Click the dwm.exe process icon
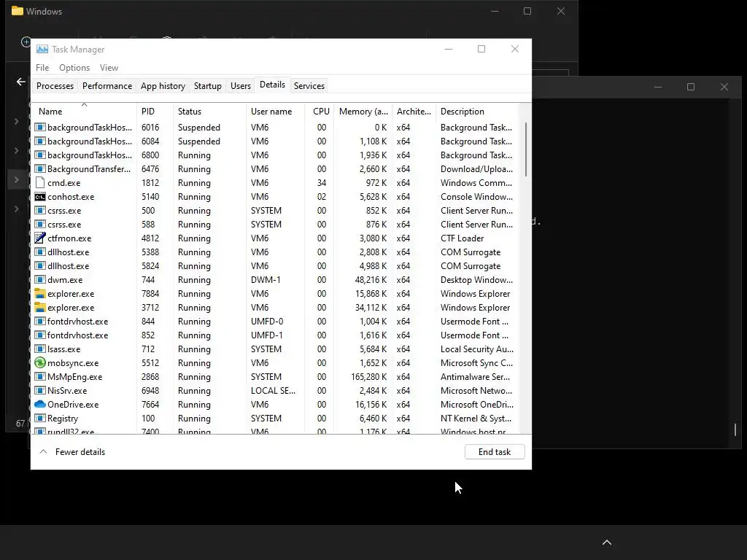747x560 pixels. [x=40, y=280]
